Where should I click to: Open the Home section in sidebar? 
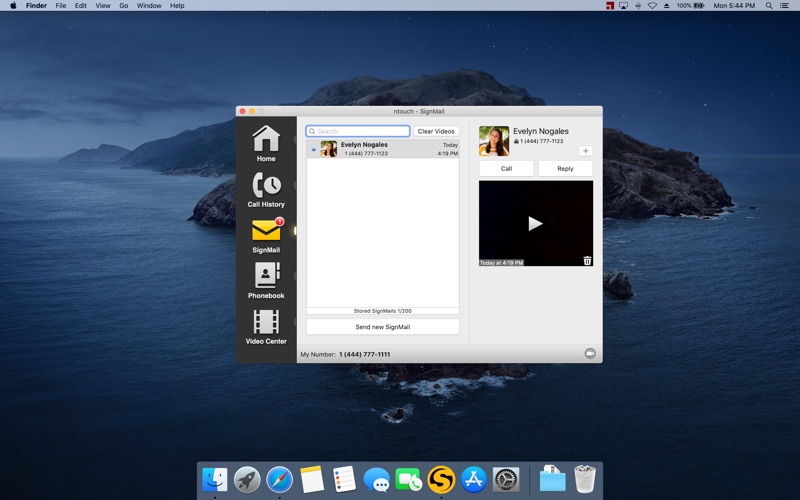[266, 141]
